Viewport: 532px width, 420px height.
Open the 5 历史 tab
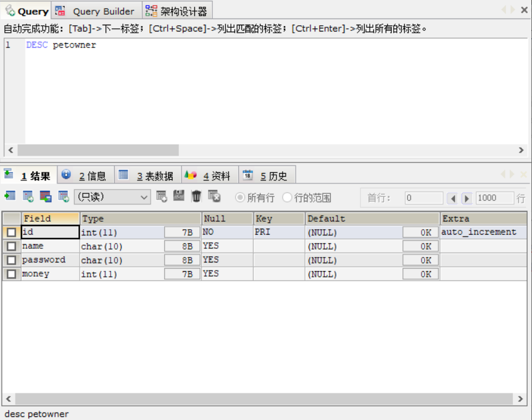(x=267, y=175)
